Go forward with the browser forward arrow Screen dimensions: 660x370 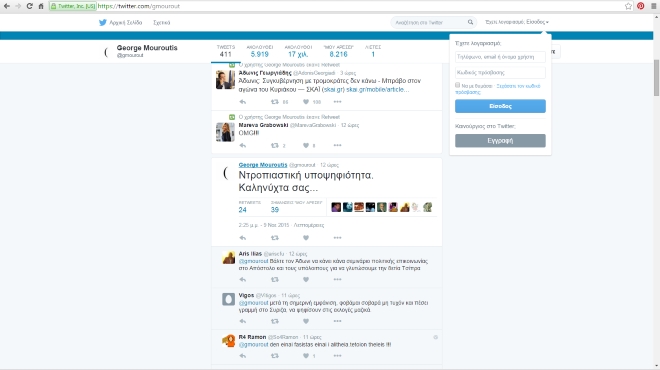click(x=18, y=6)
